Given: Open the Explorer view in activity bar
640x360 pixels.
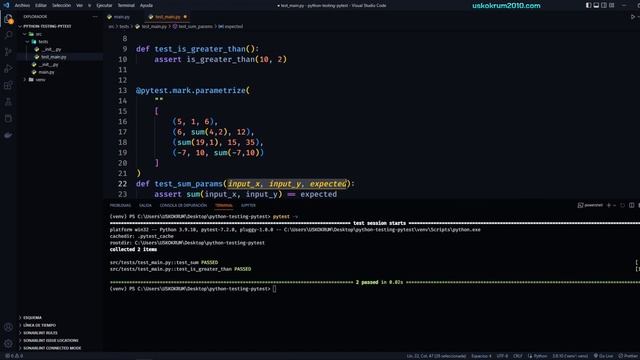Looking at the screenshot, I should point(8,19).
